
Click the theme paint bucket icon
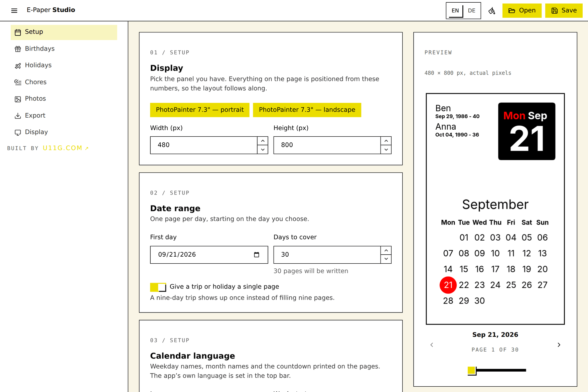[492, 11]
